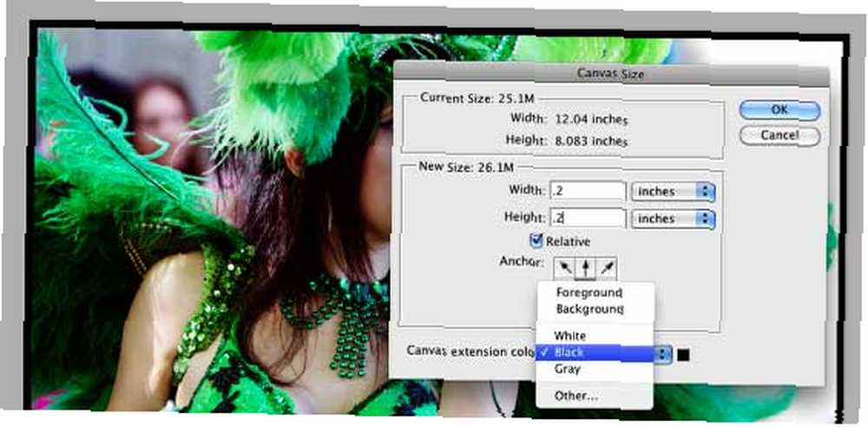Viewport: 868px width, 427px height.
Task: Select Black canvas extension color option
Action: pyautogui.click(x=595, y=352)
